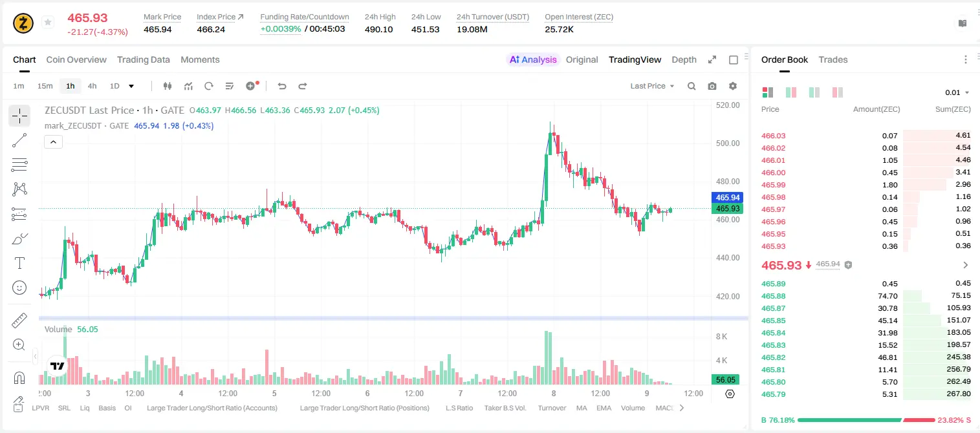This screenshot has width=980, height=433.
Task: Open the Last Price dropdown
Action: pyautogui.click(x=652, y=86)
